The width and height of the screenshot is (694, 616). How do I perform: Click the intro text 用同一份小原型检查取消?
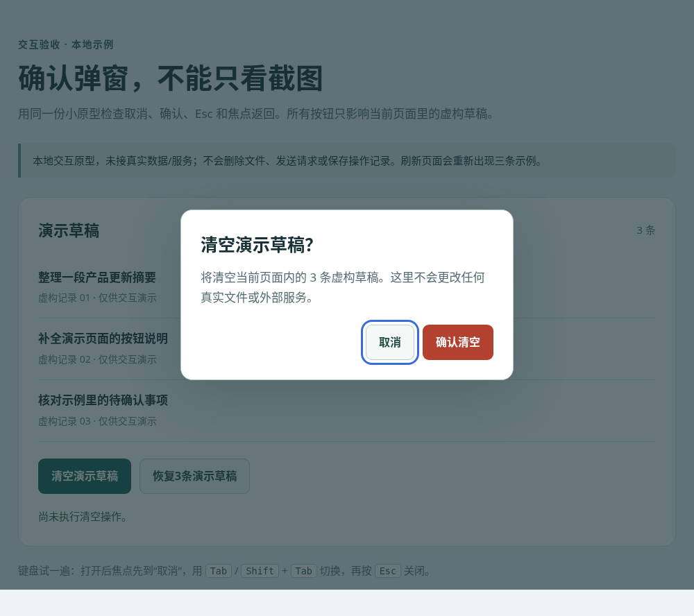pyautogui.click(x=83, y=114)
